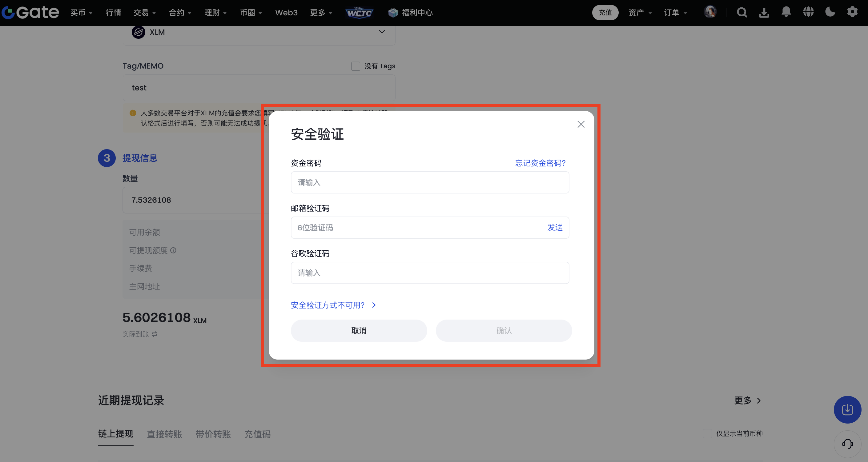Open the 资产 dropdown menu

(x=640, y=13)
